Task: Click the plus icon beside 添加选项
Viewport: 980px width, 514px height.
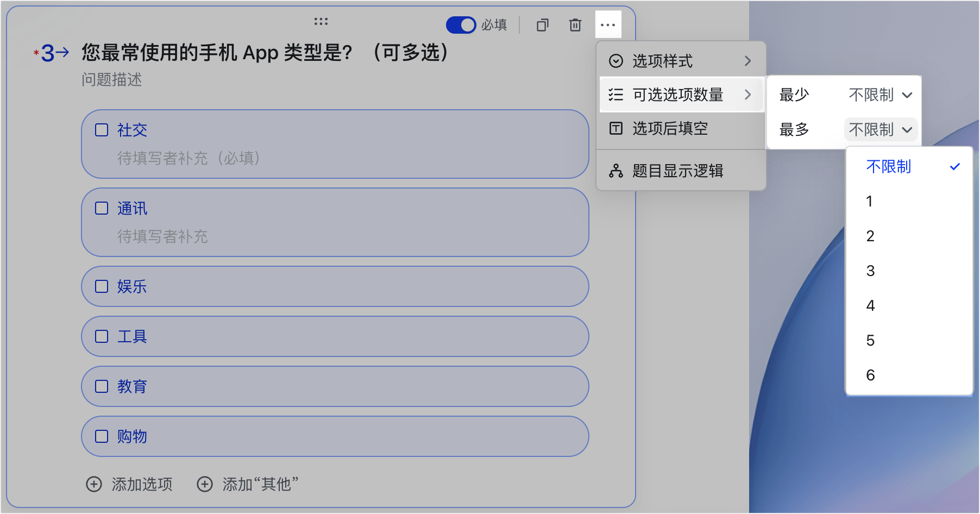Action: [x=94, y=484]
